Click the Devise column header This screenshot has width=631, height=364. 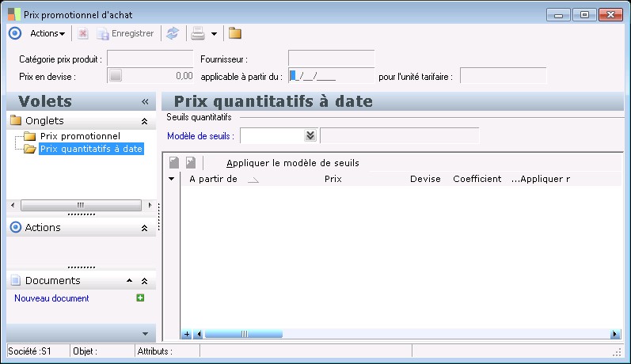click(425, 179)
